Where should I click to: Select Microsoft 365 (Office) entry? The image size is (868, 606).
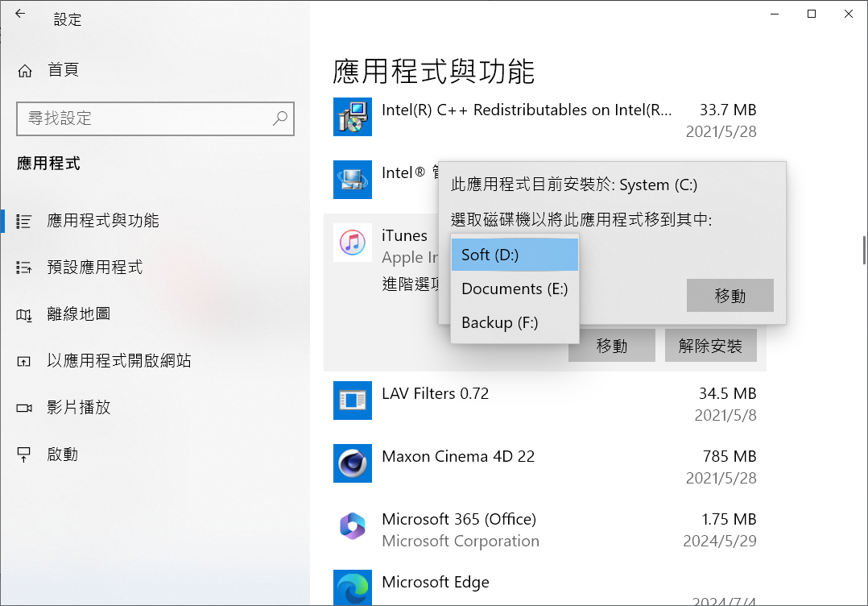click(459, 519)
